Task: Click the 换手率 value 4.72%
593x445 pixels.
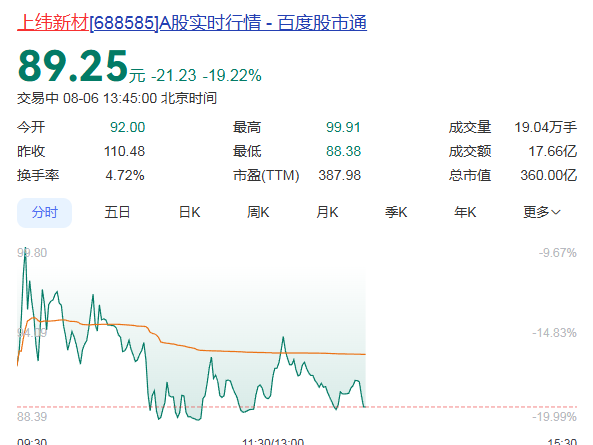Action: [x=125, y=175]
